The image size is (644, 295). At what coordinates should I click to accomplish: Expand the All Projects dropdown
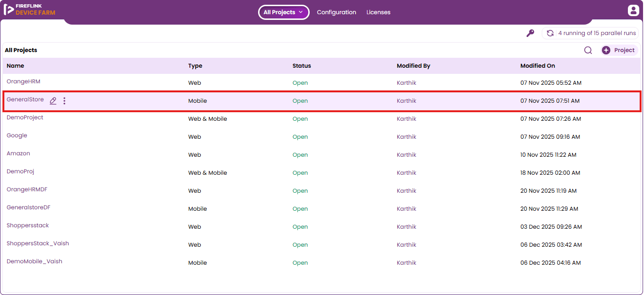point(284,12)
